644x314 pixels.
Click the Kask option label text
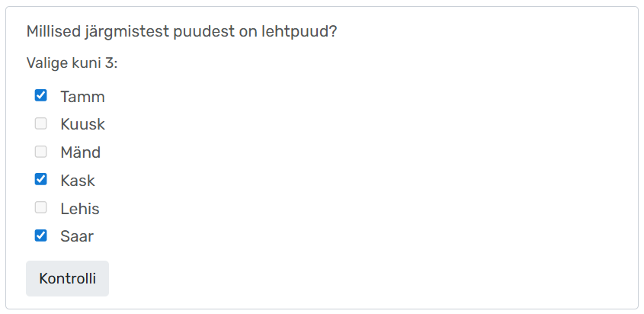pyautogui.click(x=78, y=181)
